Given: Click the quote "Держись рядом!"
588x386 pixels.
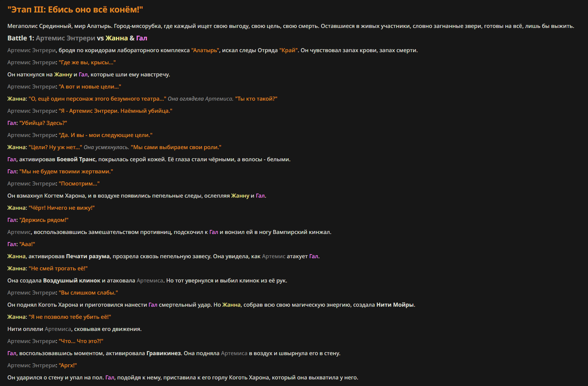Looking at the screenshot, I should (x=44, y=220).
